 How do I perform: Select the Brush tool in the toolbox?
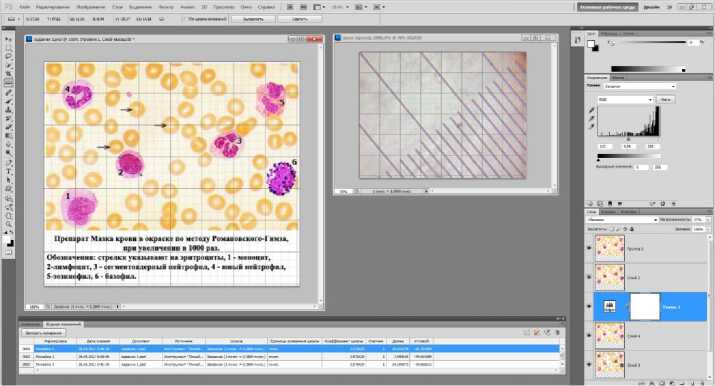coord(9,101)
